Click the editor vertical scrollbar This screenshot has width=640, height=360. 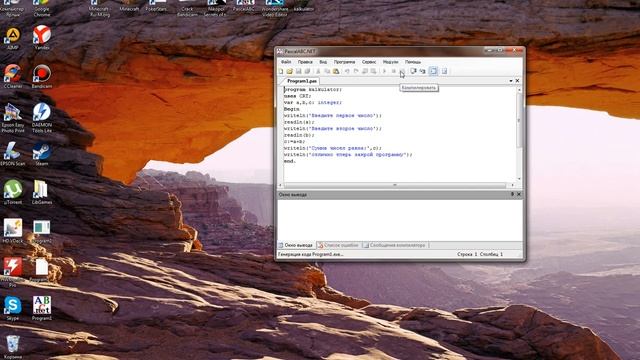click(x=519, y=121)
